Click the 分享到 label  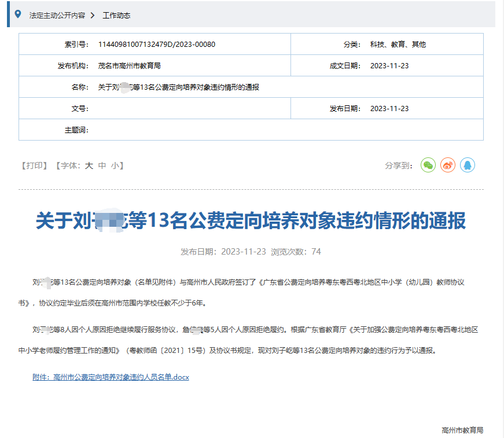coord(399,165)
